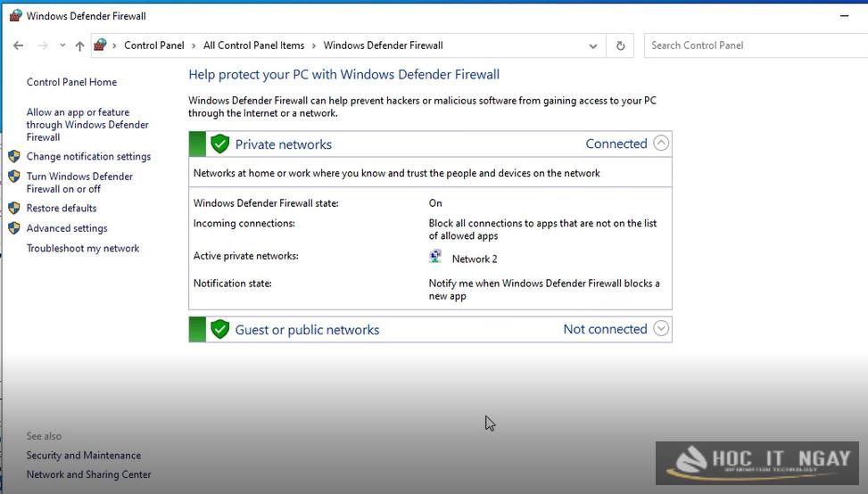Click the forward navigation arrow
868x494 pixels.
(x=43, y=45)
